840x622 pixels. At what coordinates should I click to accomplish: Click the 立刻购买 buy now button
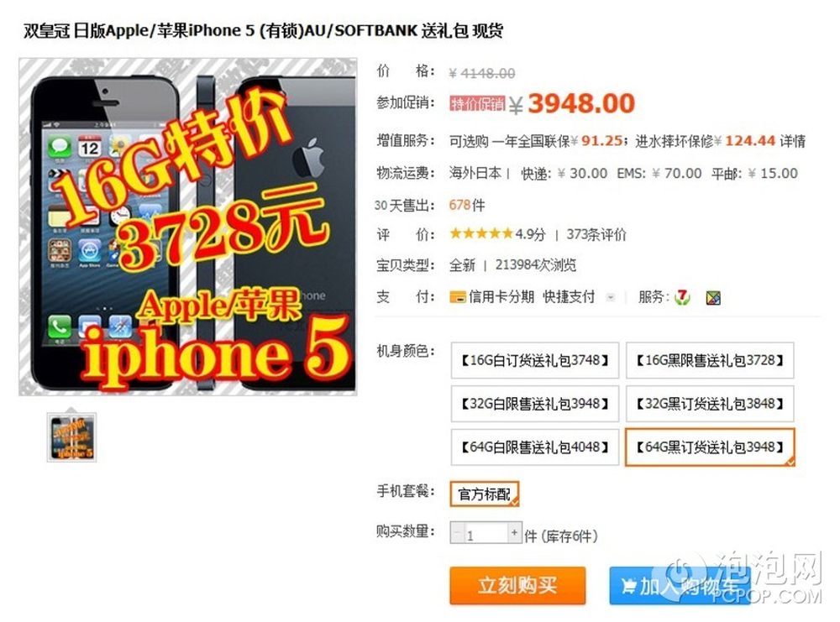[517, 586]
